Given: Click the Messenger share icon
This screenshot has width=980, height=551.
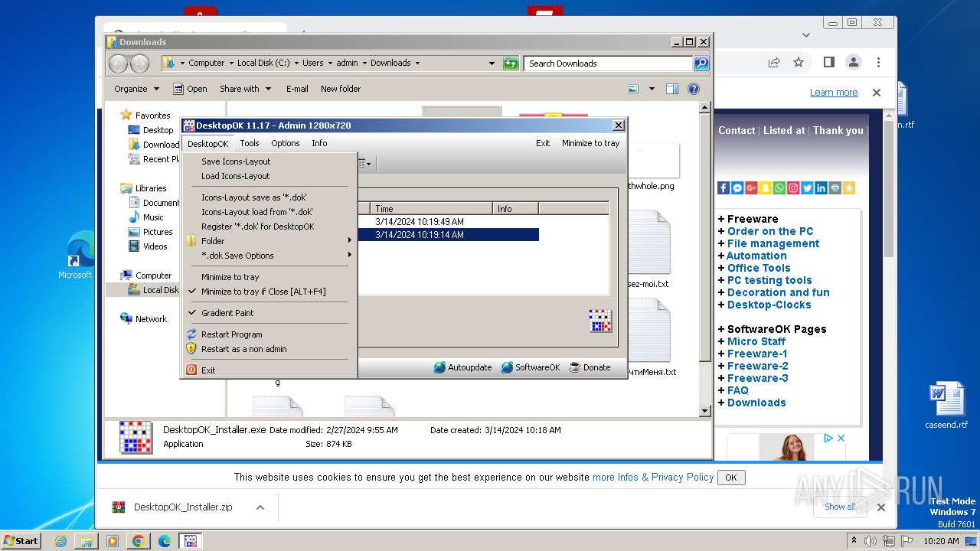Looking at the screenshot, I should 737,187.
